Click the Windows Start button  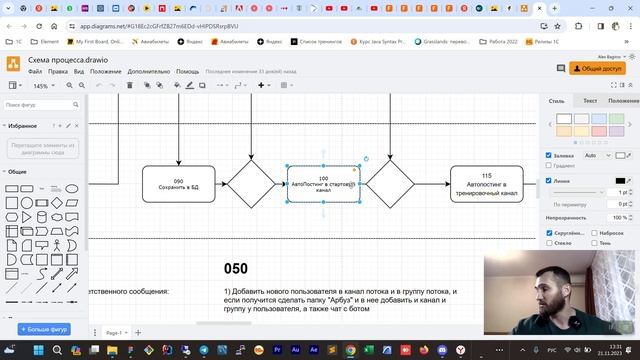tap(39, 350)
